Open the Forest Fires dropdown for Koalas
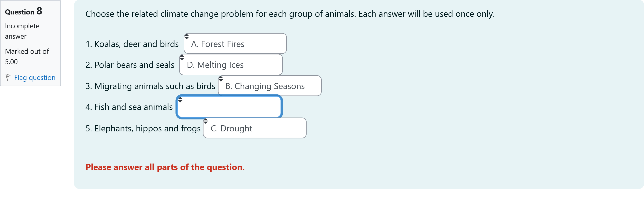The image size is (644, 212). coord(235,43)
